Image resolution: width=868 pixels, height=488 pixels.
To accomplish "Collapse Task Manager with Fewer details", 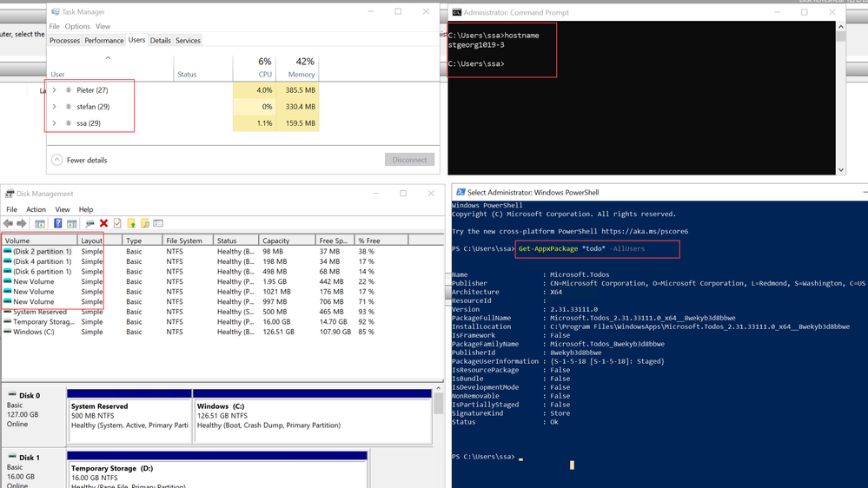I will 79,160.
